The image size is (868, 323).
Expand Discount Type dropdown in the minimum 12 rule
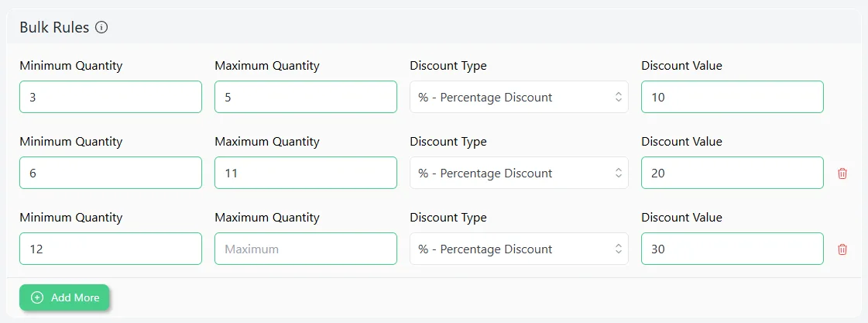tap(519, 249)
